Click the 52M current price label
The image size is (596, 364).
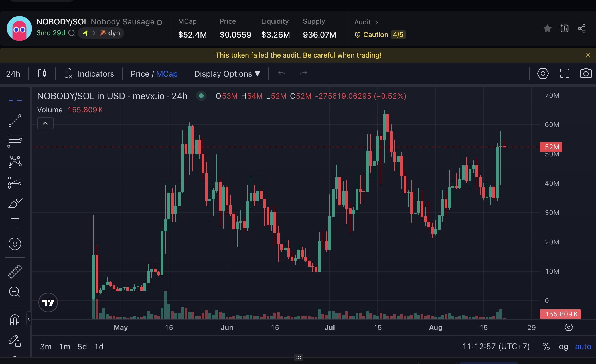tap(551, 147)
